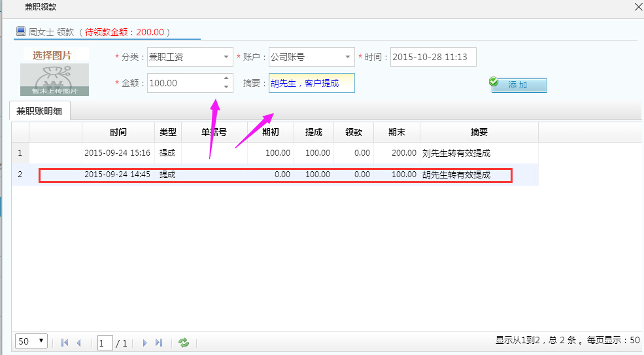The height and width of the screenshot is (355, 644).
Task: Click the 选择图片 upload thumbnail
Action: tap(54, 71)
